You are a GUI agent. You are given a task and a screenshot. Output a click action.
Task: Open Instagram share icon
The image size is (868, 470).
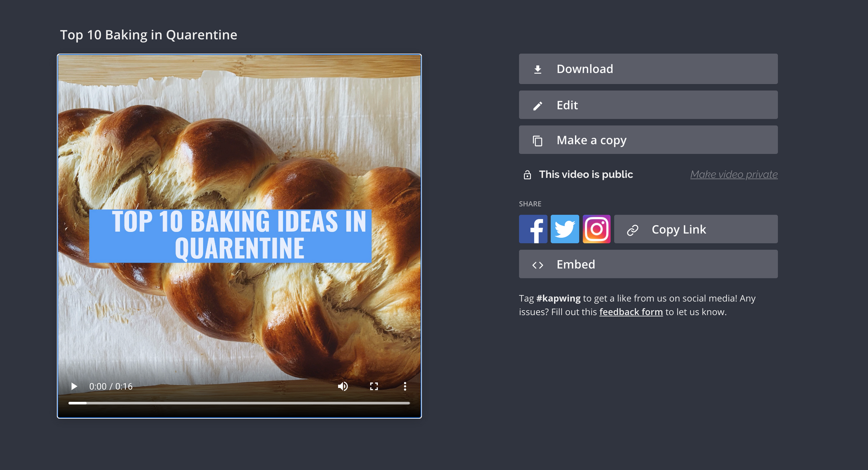pyautogui.click(x=596, y=229)
